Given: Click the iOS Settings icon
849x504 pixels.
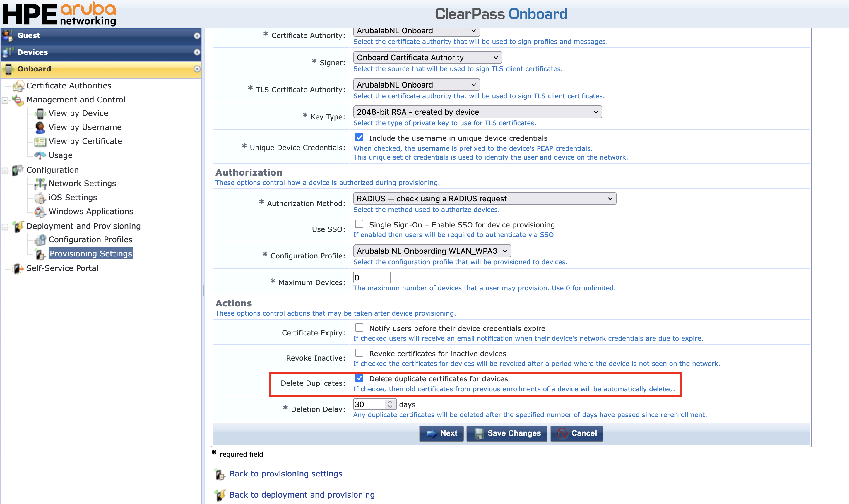Looking at the screenshot, I should pos(40,198).
